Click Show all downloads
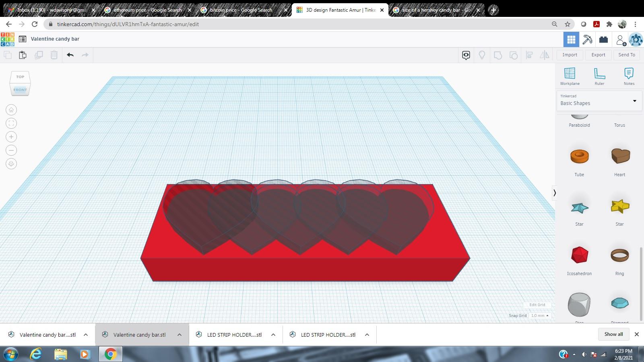Viewport: 644px width, 362px height. point(613,334)
